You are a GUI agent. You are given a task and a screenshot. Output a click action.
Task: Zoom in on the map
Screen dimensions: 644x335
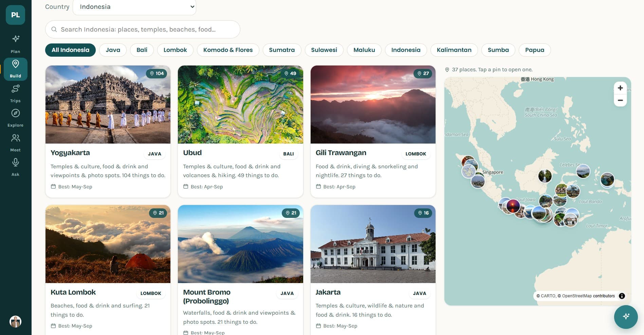[620, 88]
